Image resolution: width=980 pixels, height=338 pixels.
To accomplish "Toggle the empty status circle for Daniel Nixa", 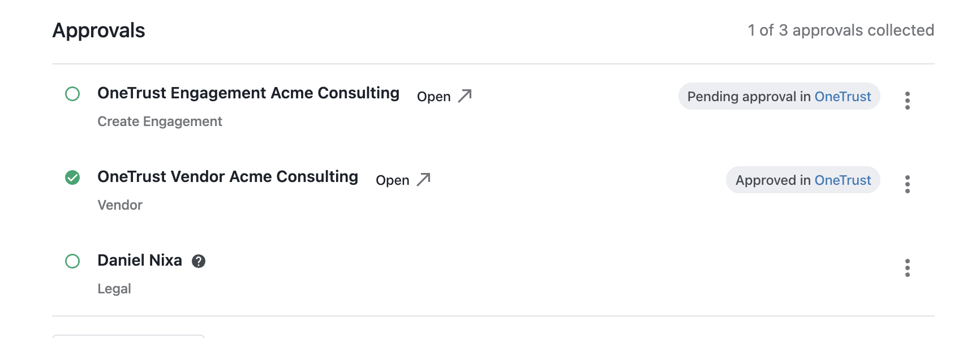I will tap(72, 261).
